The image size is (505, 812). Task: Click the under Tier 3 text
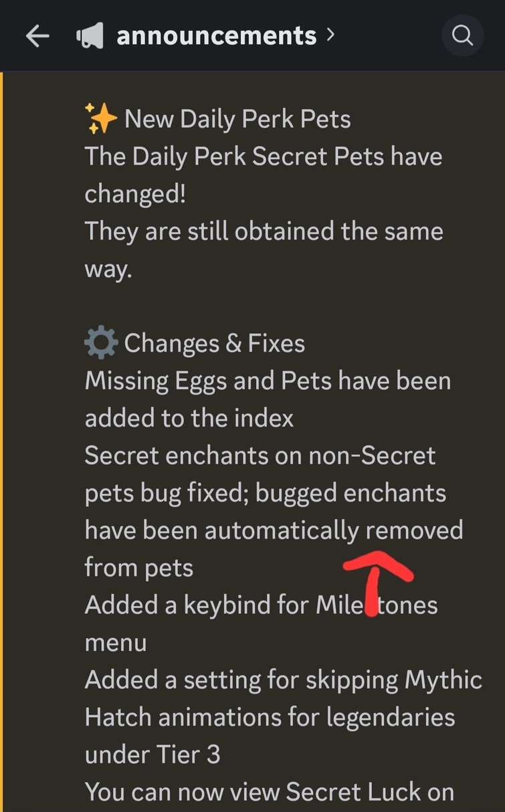[x=153, y=755]
